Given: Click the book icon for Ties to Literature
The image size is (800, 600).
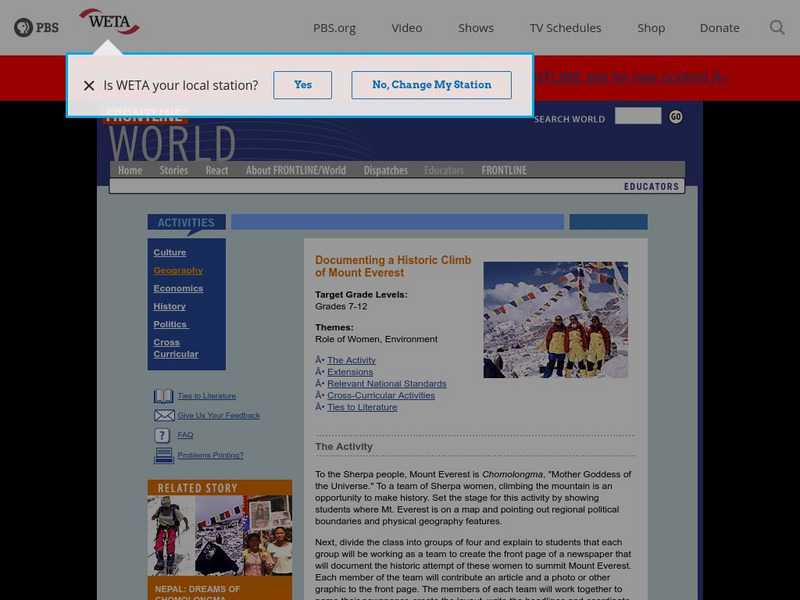Looking at the screenshot, I should point(163,396).
